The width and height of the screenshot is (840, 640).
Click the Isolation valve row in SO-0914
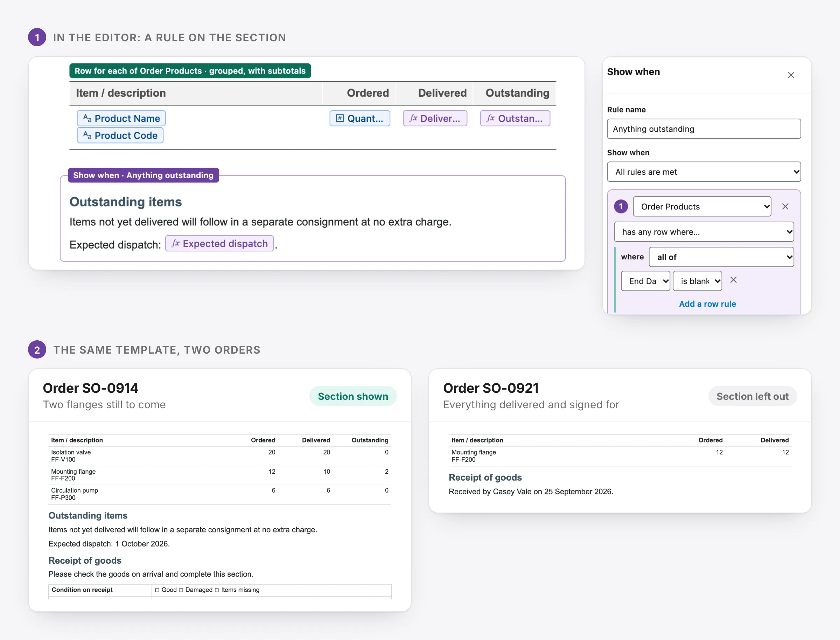[x=220, y=456]
